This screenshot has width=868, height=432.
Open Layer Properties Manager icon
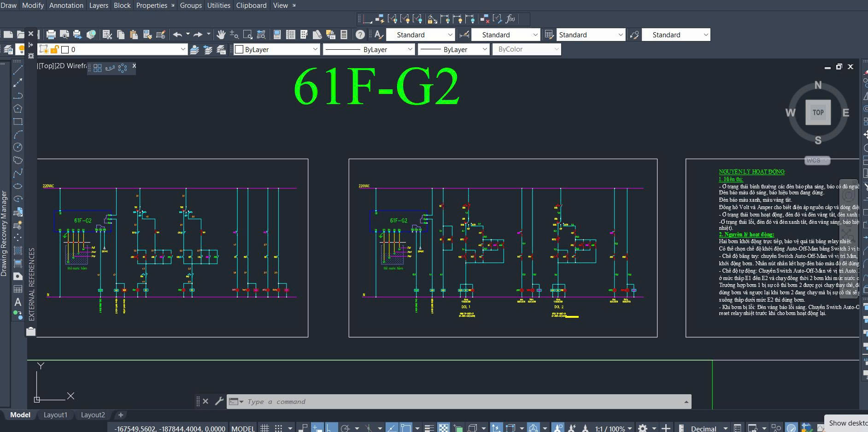coord(8,49)
